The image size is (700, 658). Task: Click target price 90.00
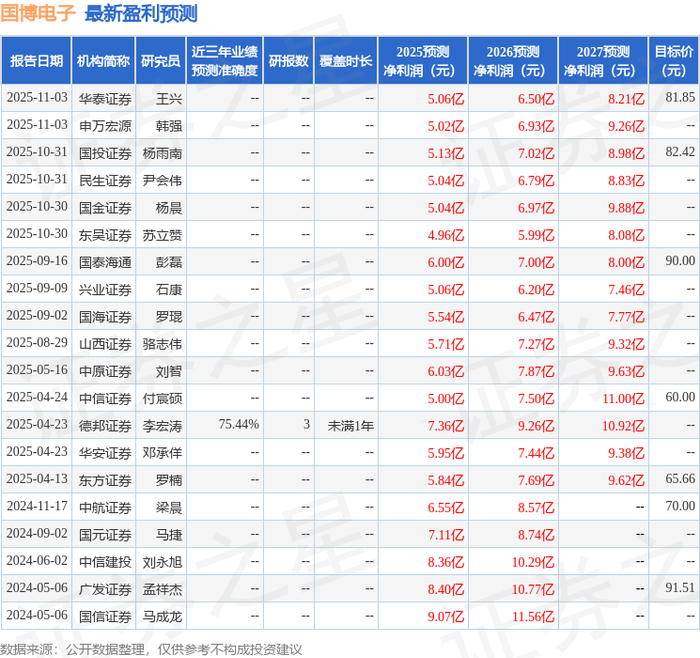680,260
